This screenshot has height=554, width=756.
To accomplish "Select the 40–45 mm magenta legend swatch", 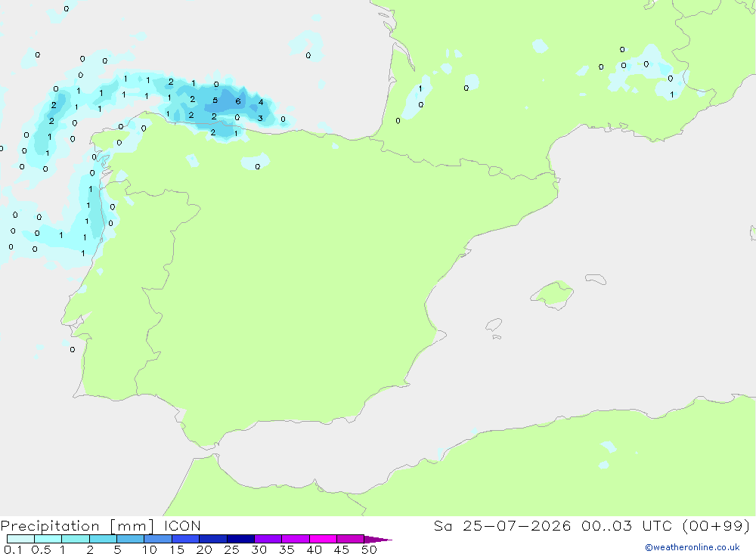I will tap(323, 539).
